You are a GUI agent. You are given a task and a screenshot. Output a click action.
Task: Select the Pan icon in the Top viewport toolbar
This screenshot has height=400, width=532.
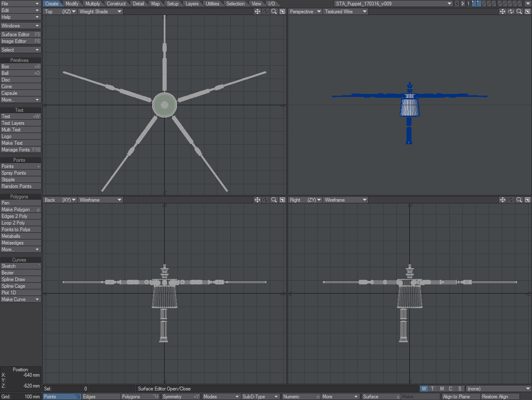(x=258, y=11)
